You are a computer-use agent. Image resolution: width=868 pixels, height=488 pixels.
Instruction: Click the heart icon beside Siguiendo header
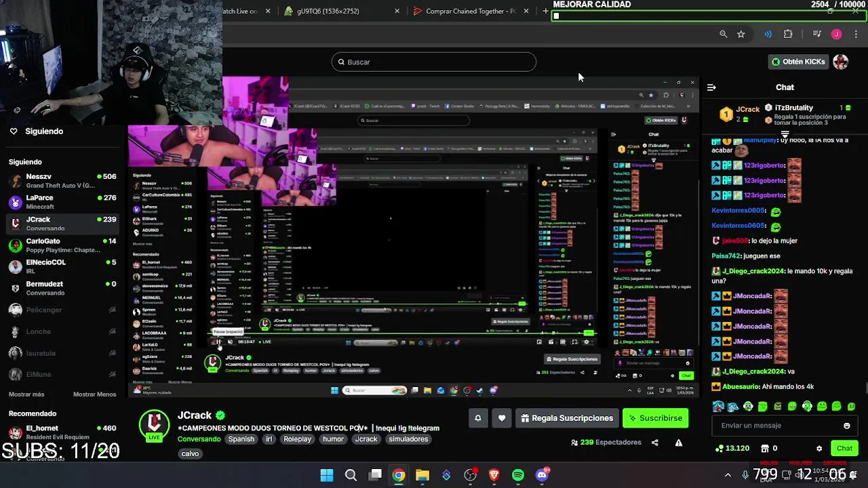[x=14, y=131]
